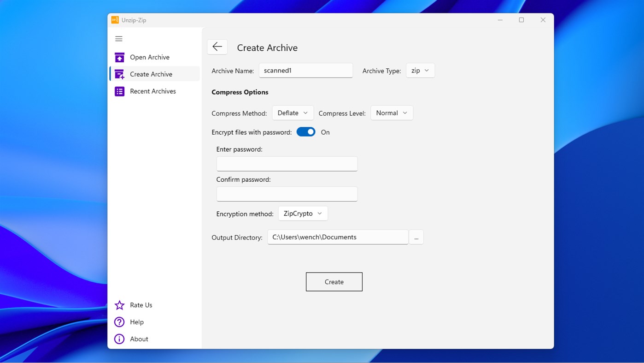Open Help via the question mark icon

click(119, 322)
